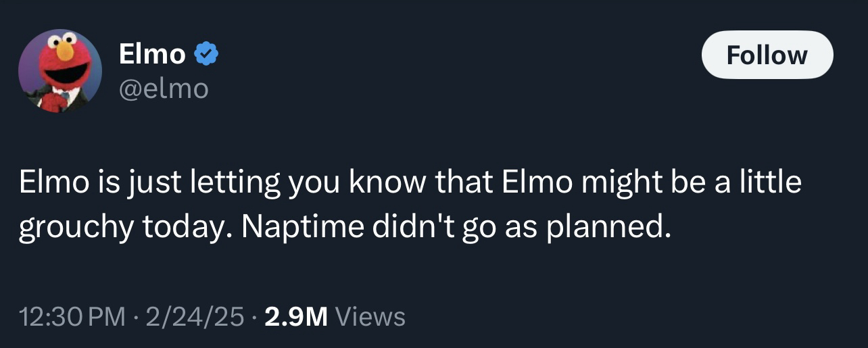This screenshot has height=348, width=868.
Task: Open the @elmo handle link
Action: point(164,89)
